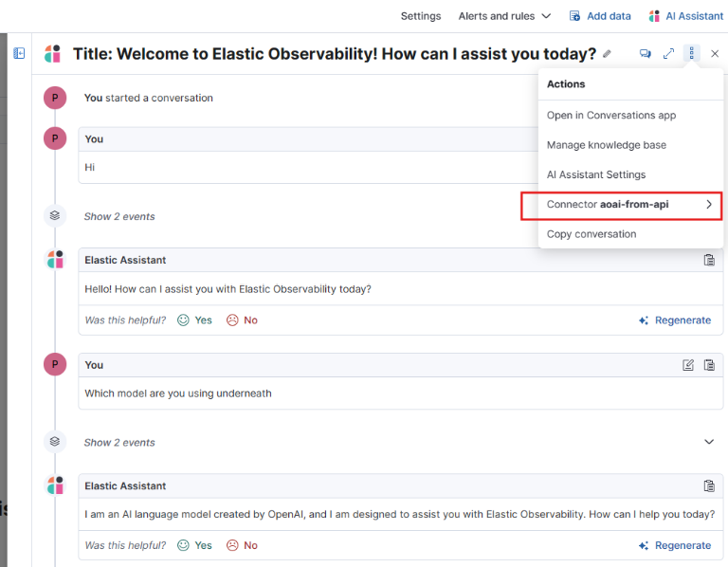728x567 pixels.
Task: Close the AI Assistant flyout
Action: pyautogui.click(x=715, y=54)
